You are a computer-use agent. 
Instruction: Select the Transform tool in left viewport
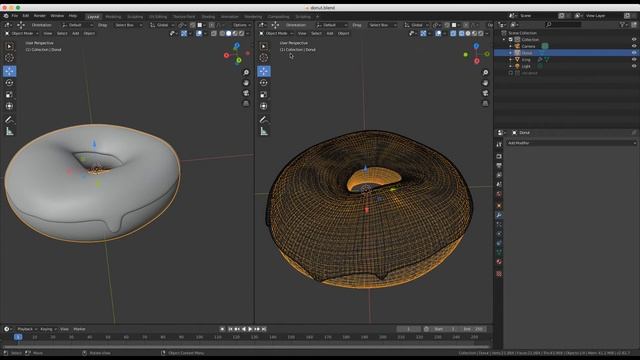(9, 106)
